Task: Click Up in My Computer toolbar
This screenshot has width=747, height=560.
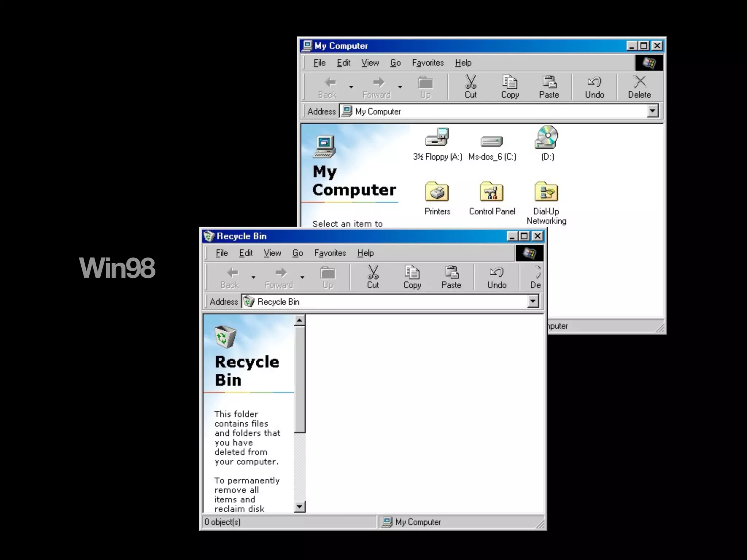Action: (x=425, y=87)
